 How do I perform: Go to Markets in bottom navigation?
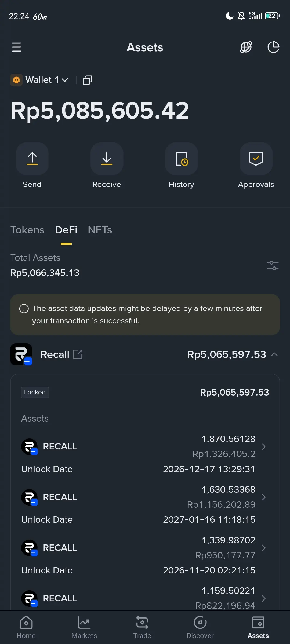point(84,627)
